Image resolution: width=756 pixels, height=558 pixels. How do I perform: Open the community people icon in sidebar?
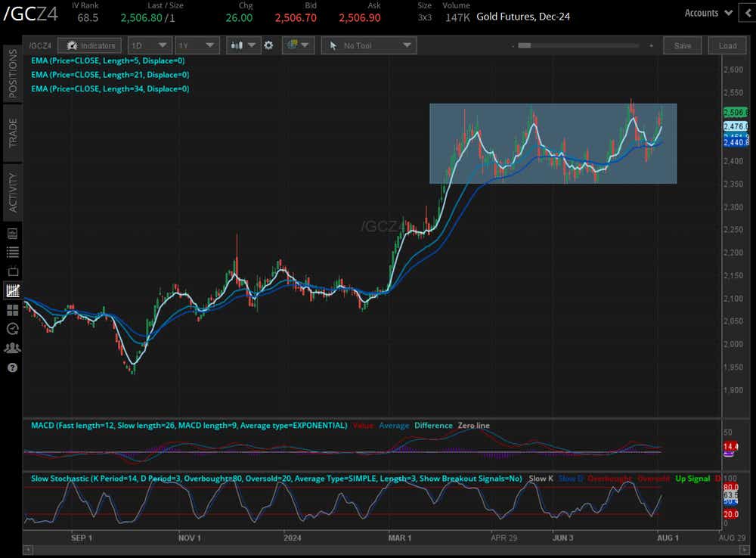point(12,348)
